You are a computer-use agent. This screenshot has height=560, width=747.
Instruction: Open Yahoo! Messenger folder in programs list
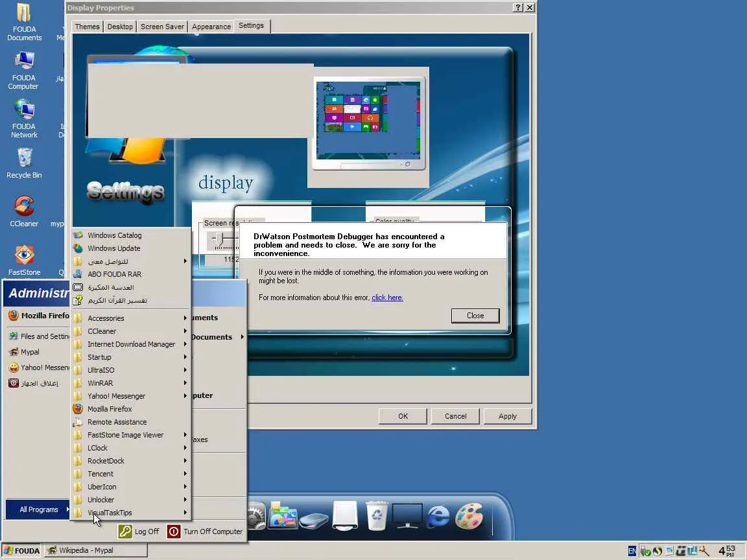[x=131, y=396]
